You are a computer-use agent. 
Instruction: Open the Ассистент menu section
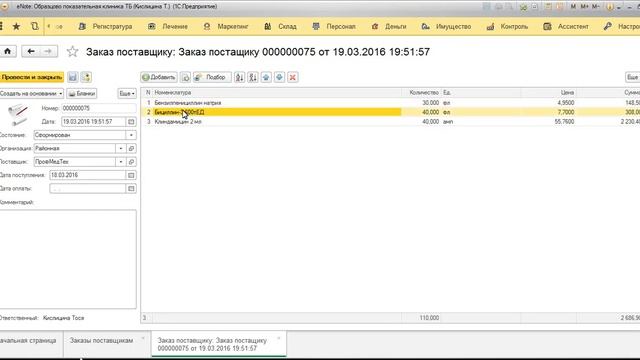(x=566, y=27)
